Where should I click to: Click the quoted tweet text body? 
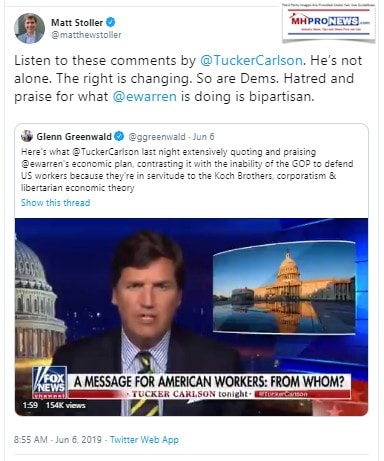pyautogui.click(x=187, y=170)
